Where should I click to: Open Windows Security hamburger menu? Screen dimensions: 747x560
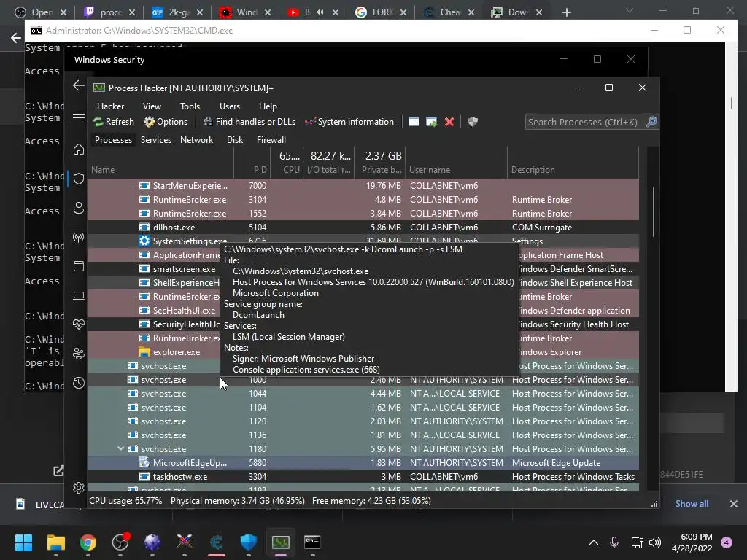(x=79, y=115)
